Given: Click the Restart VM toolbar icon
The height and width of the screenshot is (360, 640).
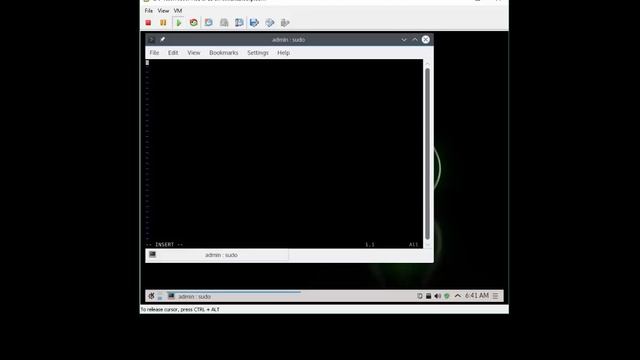Looking at the screenshot, I should click(193, 22).
